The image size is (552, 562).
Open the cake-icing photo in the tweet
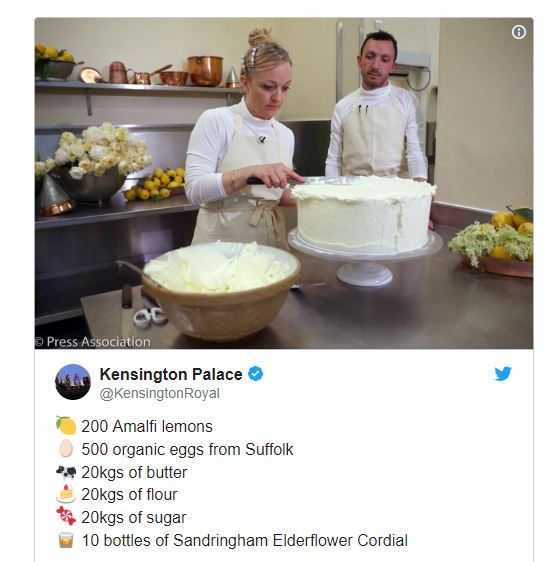coord(284,183)
